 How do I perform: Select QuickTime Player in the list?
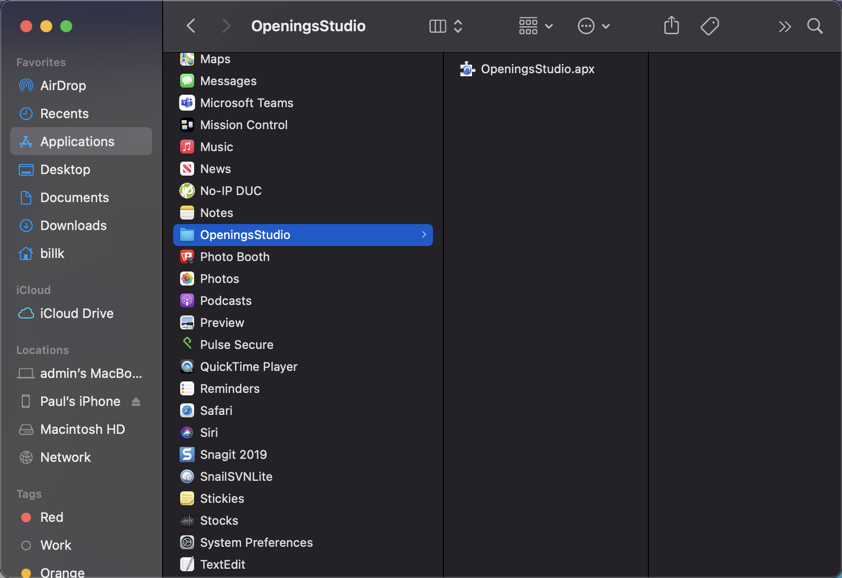(x=303, y=367)
